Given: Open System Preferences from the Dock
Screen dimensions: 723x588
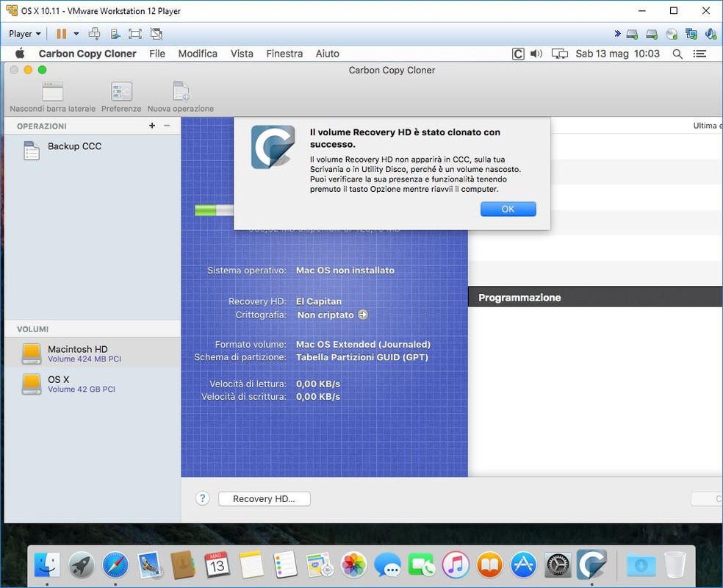Looking at the screenshot, I should (x=558, y=564).
